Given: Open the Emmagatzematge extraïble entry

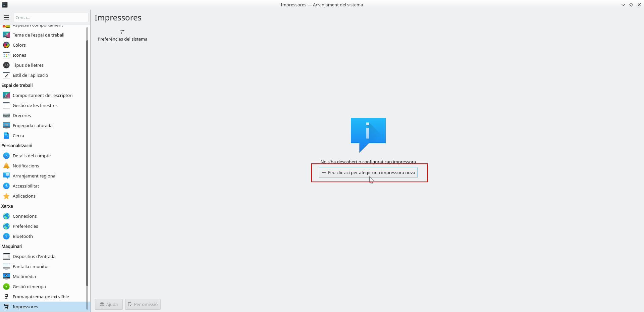Looking at the screenshot, I should (41, 297).
